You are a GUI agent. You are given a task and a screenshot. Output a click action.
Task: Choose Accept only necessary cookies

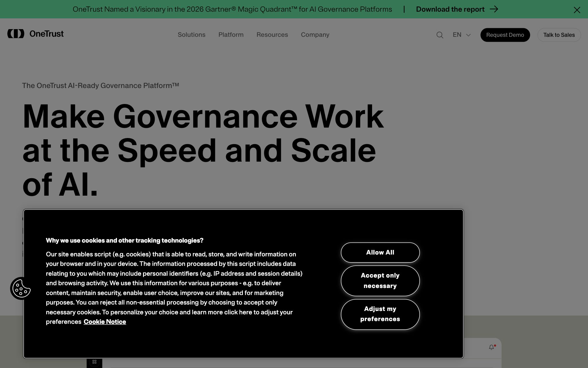click(380, 281)
